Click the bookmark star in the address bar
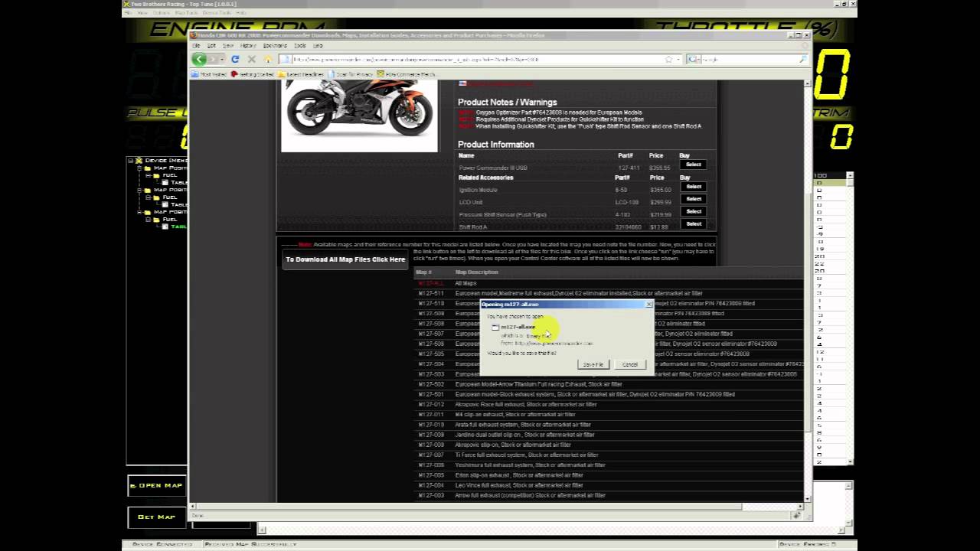The image size is (980, 551). coord(668,59)
